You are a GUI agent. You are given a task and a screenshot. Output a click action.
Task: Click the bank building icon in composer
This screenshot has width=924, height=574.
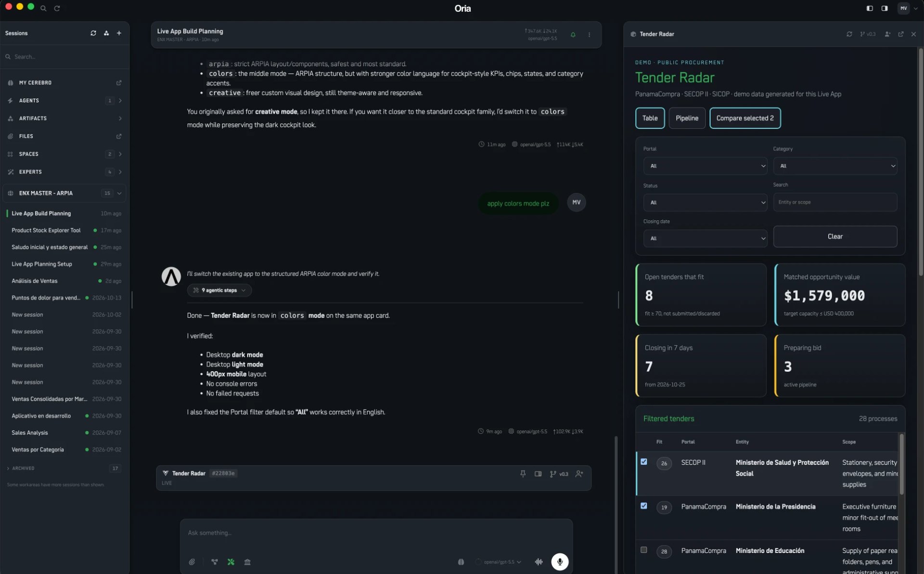point(247,562)
